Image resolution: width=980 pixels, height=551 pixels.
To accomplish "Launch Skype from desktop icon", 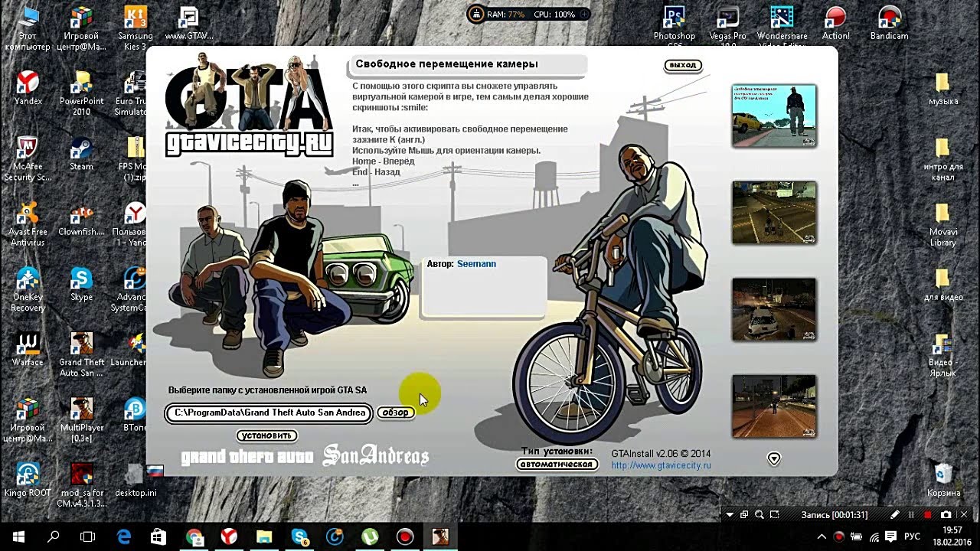I will pyautogui.click(x=81, y=284).
